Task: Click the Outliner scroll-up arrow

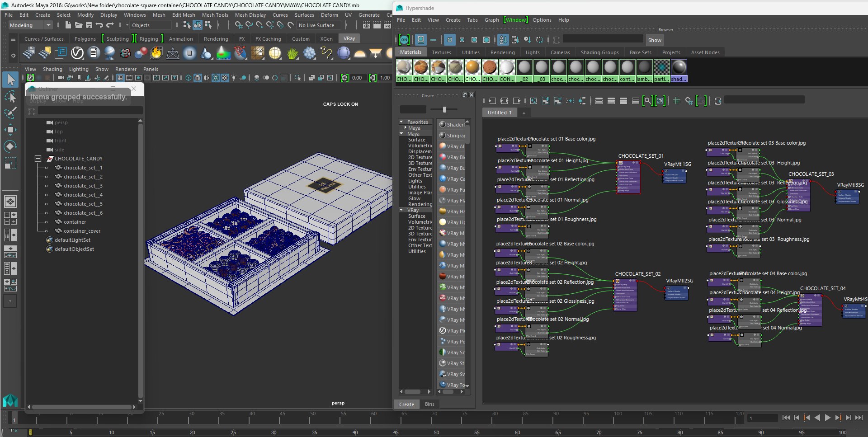Action: point(140,121)
